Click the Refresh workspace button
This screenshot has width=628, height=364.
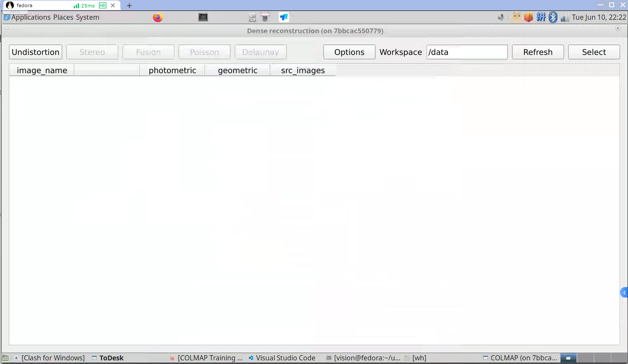pyautogui.click(x=538, y=52)
